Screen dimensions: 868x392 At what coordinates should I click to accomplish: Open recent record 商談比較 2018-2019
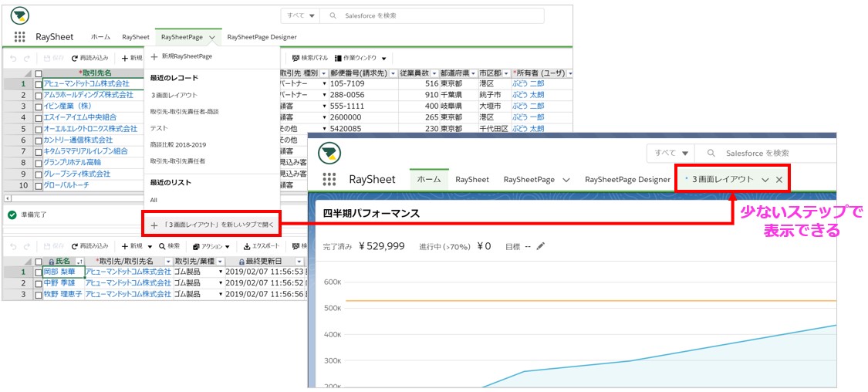(177, 144)
